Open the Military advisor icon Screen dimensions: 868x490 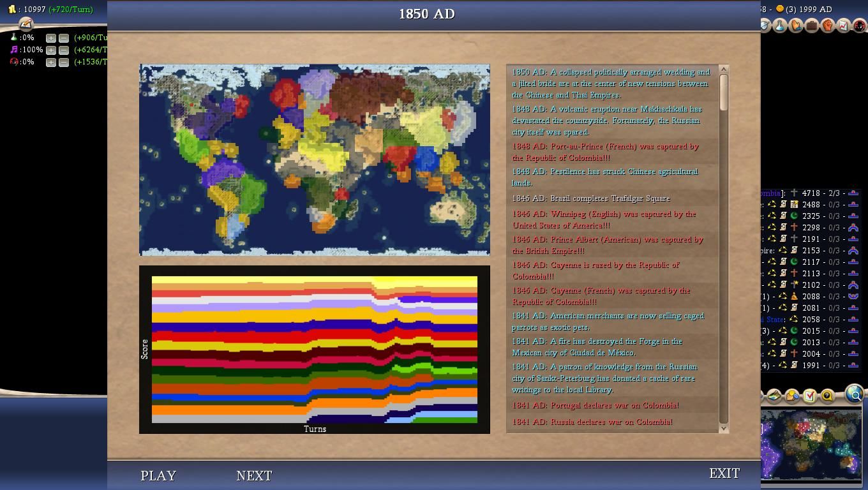[765, 26]
